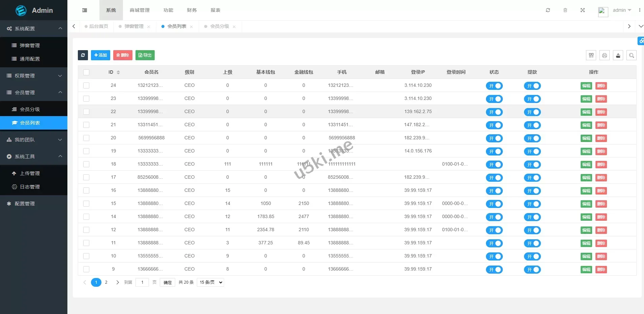Toggle status switch for member ID 24

point(494,86)
